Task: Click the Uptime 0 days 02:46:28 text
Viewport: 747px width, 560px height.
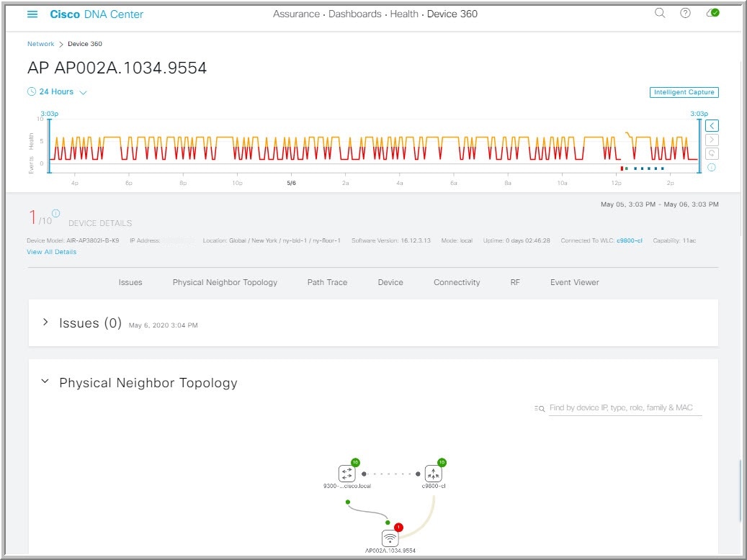Action: 516,240
